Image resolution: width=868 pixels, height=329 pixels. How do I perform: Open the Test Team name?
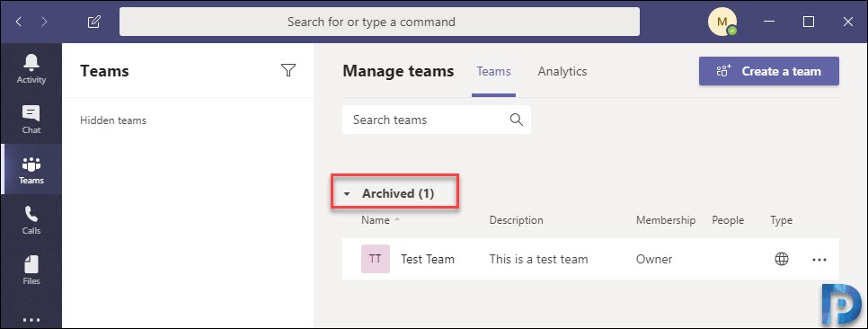coord(428,259)
